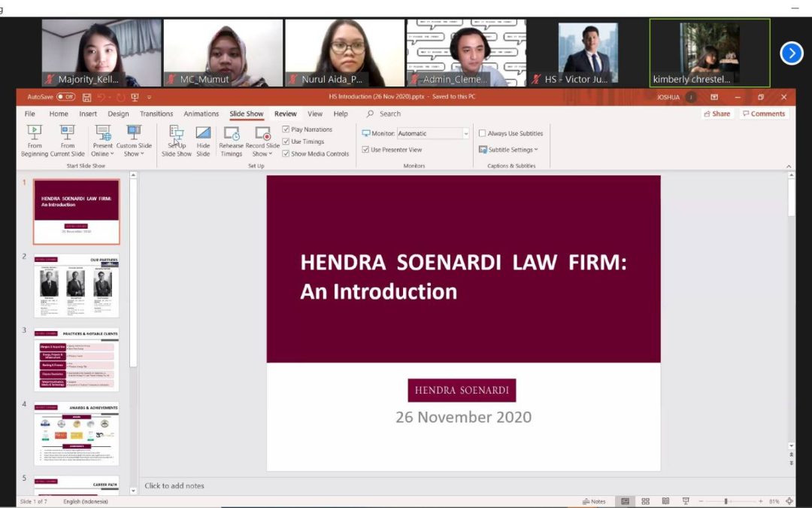This screenshot has width=812, height=508.
Task: Open Reading View from the status bar
Action: (x=665, y=500)
